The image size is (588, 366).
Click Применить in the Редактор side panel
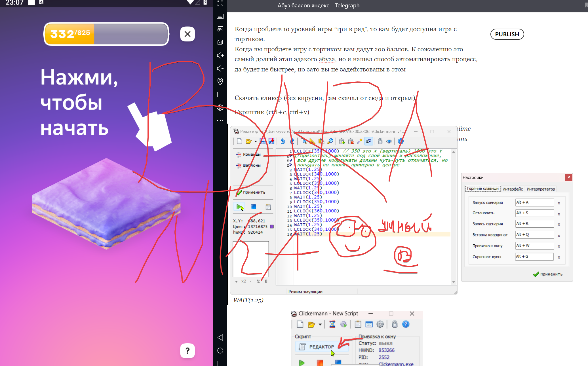coord(251,192)
